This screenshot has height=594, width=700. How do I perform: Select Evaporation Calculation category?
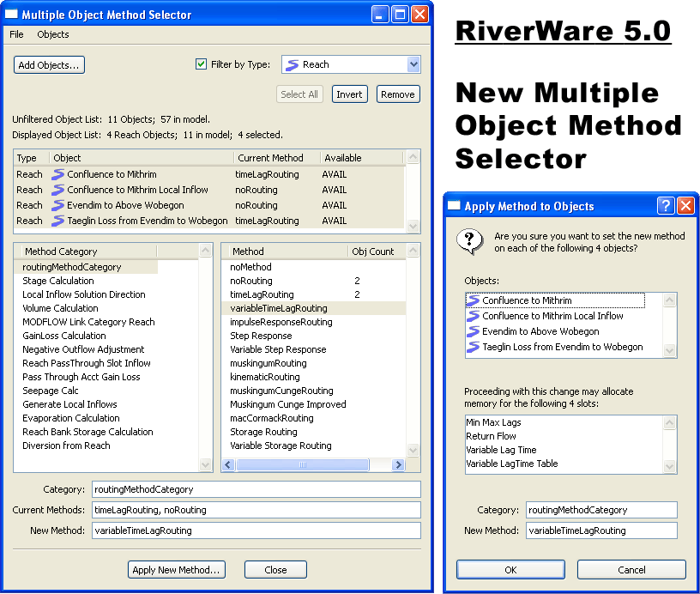click(x=71, y=419)
